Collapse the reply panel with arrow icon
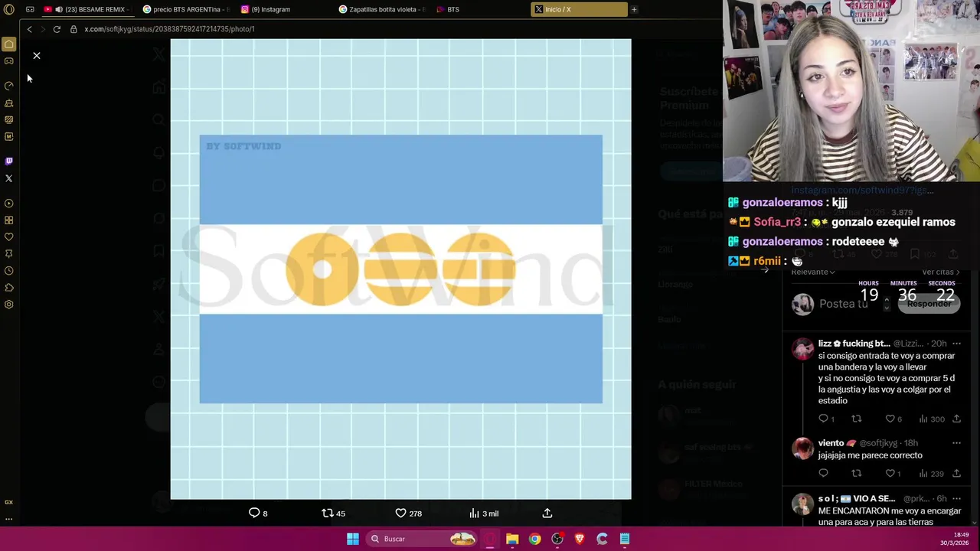 click(x=764, y=270)
